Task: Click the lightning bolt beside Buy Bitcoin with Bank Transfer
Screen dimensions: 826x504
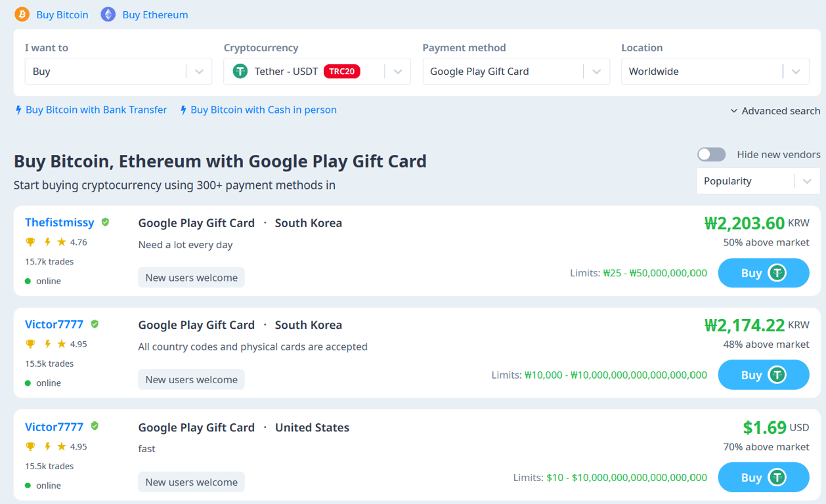Action: tap(18, 110)
